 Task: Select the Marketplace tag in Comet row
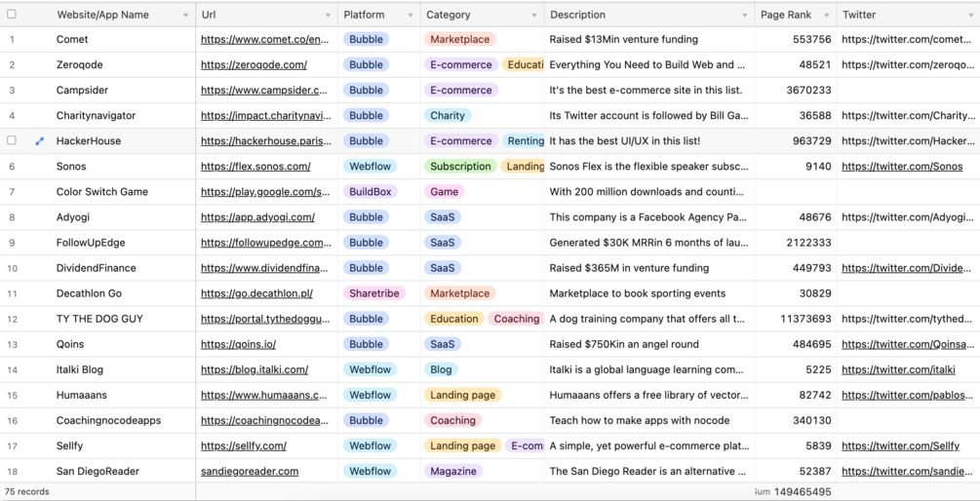click(460, 39)
